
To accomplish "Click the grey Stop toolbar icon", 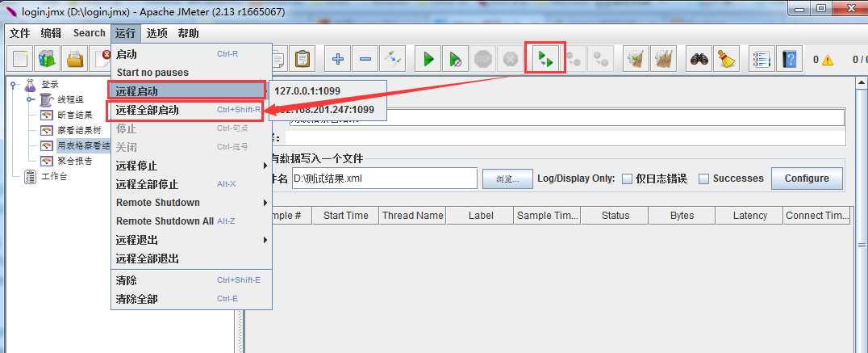I will click(x=483, y=58).
